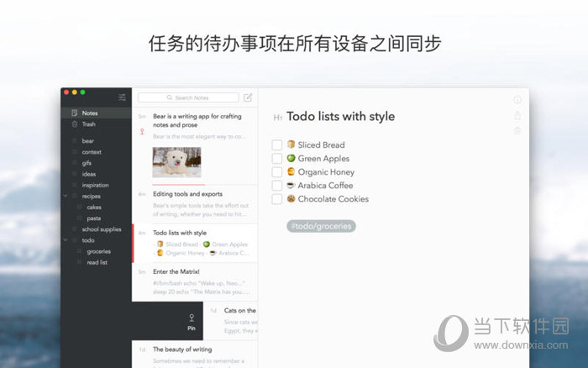Click the Pin swipe action button
588x368 pixels.
pos(192,322)
